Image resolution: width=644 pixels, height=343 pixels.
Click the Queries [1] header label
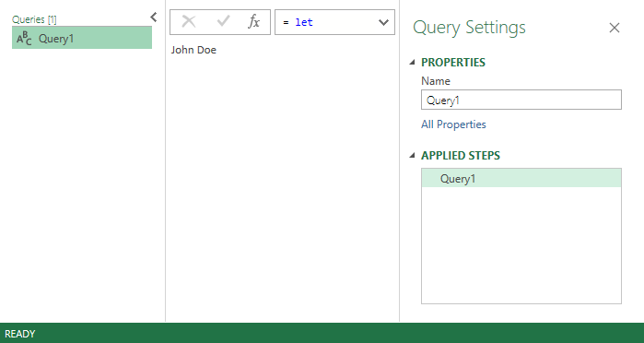point(34,19)
